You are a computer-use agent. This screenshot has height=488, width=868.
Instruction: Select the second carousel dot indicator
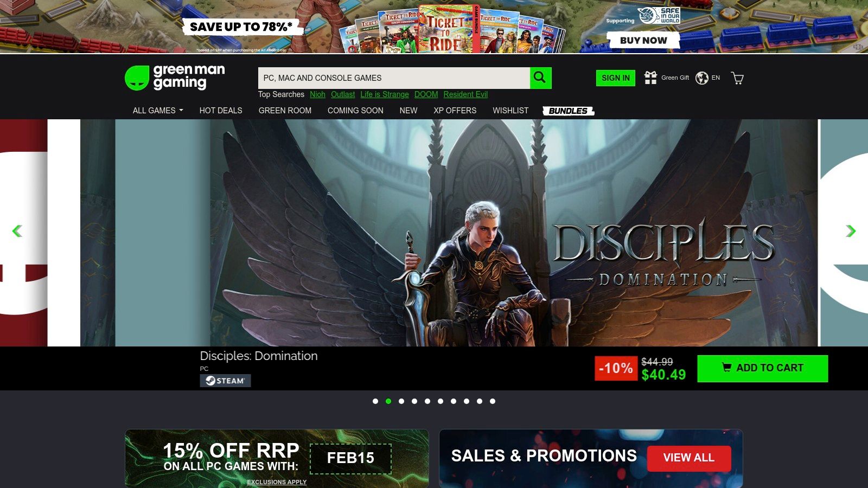point(388,402)
